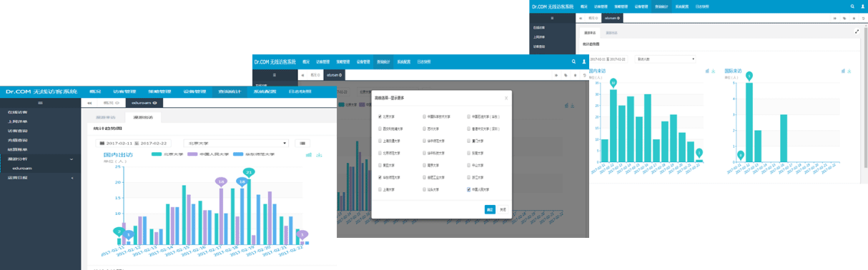Click the download icon beside 国际来访 chart
Viewport: 868px width, 270px height.
point(850,71)
